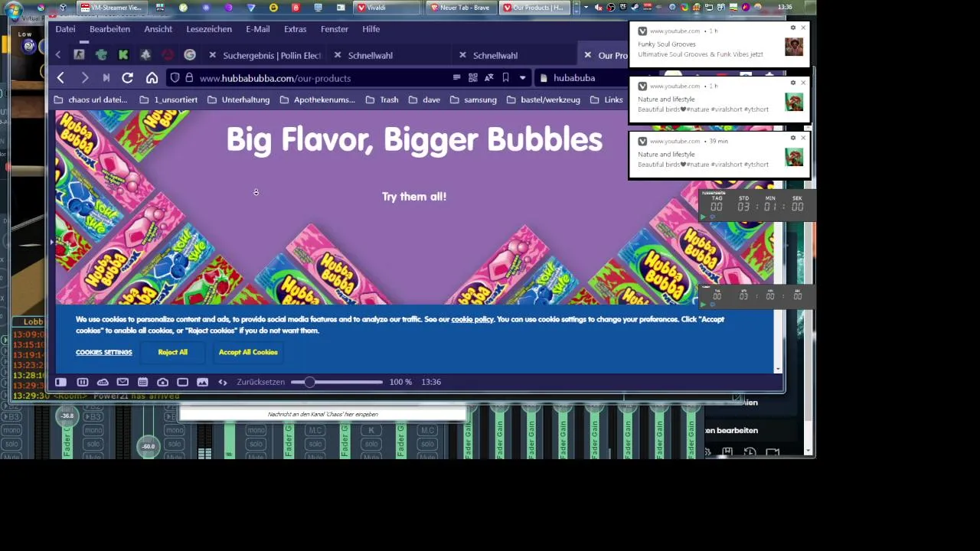980x551 pixels.
Task: Expand the Unterhaltung bookmark folder
Action: click(238, 99)
